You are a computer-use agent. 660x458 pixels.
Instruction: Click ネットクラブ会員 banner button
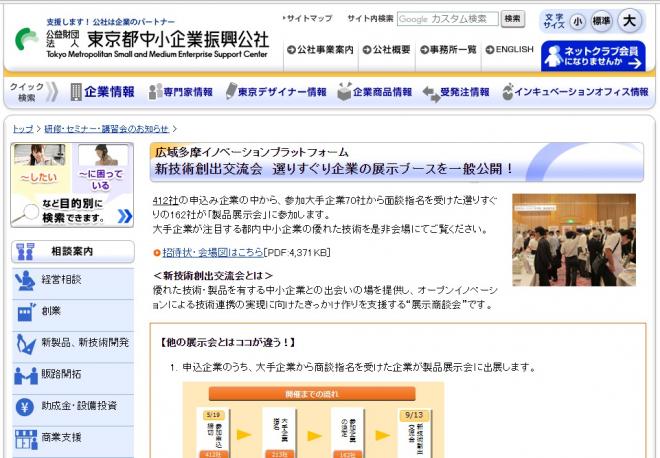tap(593, 56)
